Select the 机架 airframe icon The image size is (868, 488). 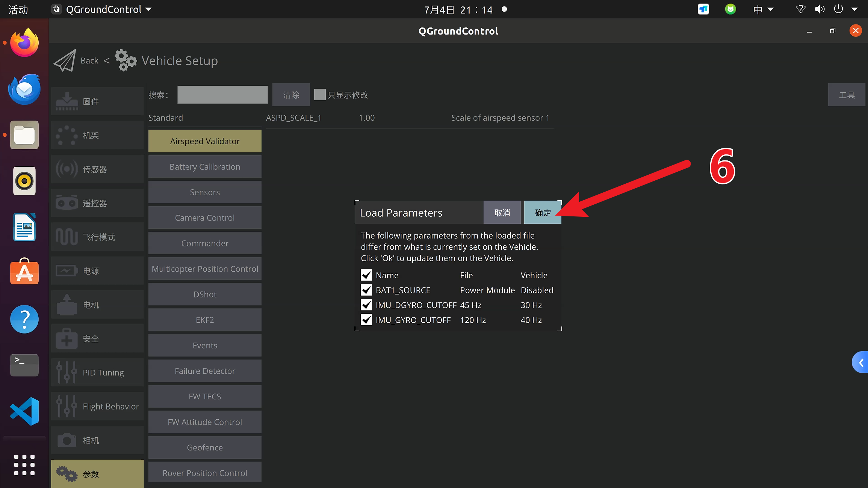(x=67, y=135)
